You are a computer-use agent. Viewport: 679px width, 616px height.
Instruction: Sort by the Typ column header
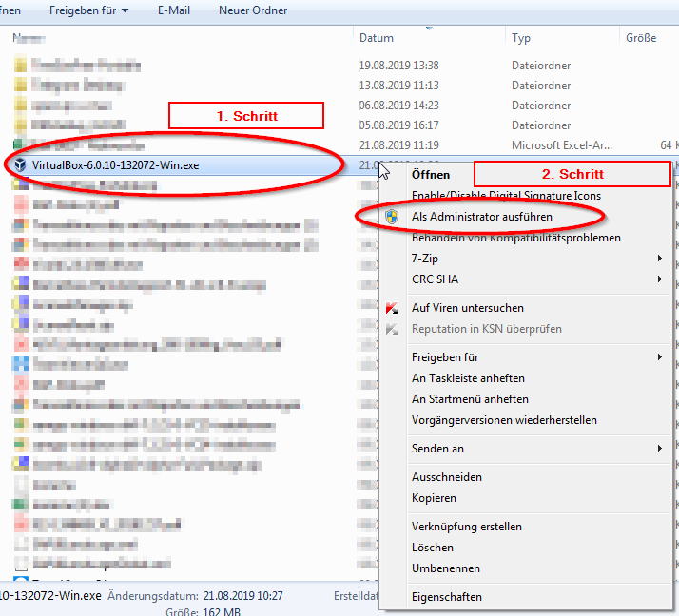(521, 39)
